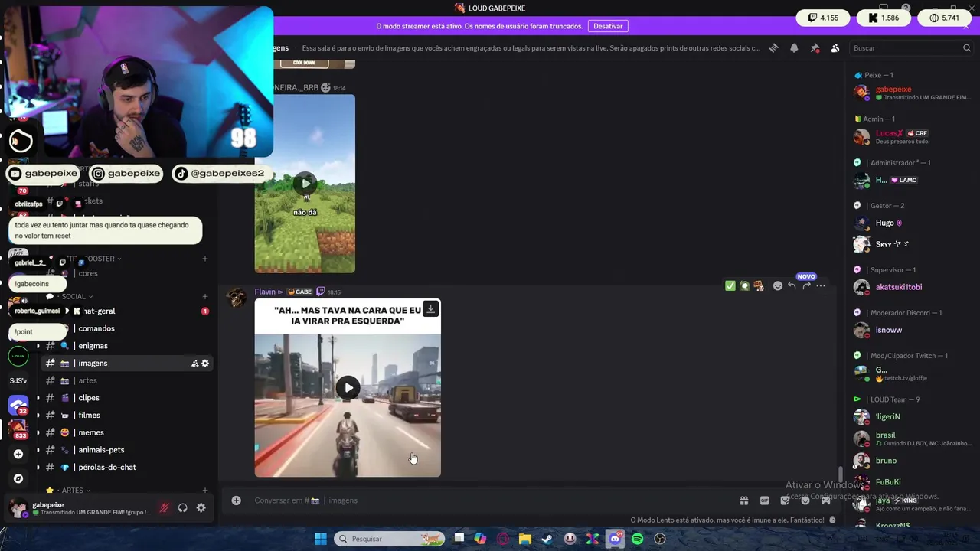Add a channel to BOOSTER category
980x551 pixels.
click(x=204, y=259)
